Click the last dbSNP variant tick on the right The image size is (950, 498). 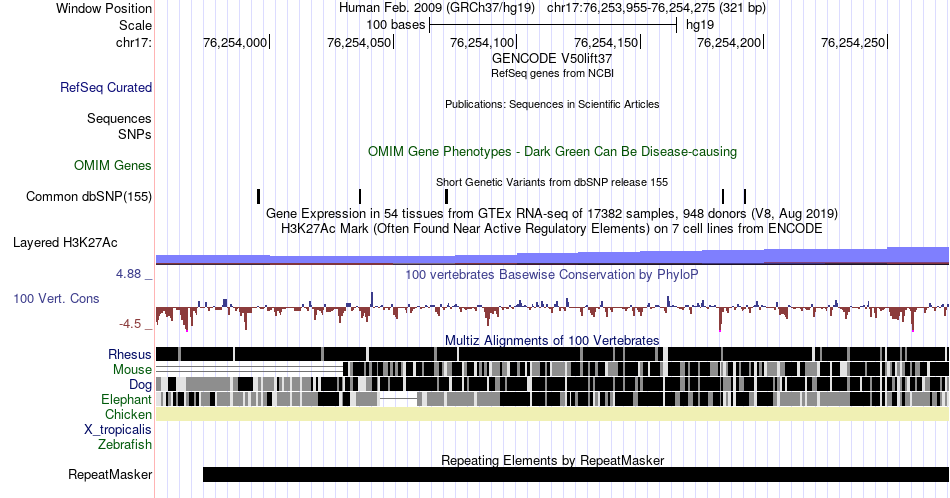point(745,196)
